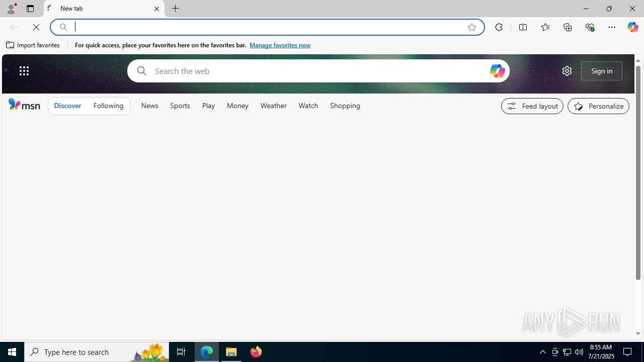
Task: Open the Microsoft apps launcher grid
Action: point(24,71)
